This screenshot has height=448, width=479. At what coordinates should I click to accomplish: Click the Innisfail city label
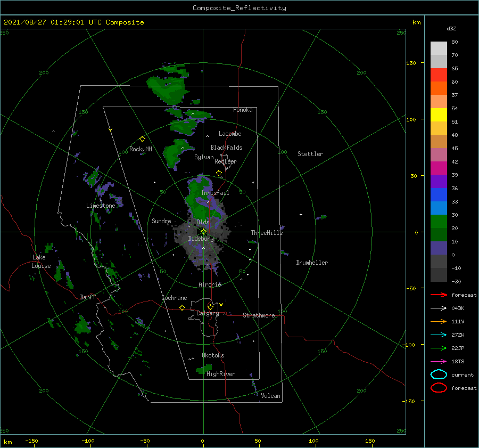(x=215, y=193)
